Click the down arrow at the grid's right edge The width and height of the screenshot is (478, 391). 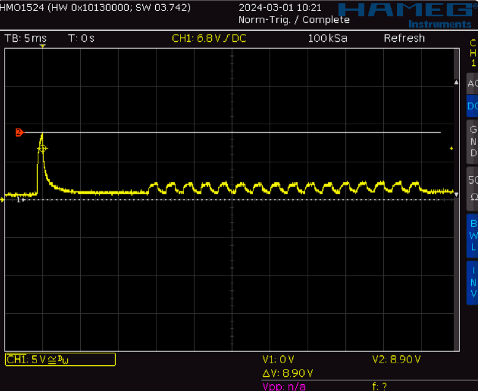click(x=456, y=195)
